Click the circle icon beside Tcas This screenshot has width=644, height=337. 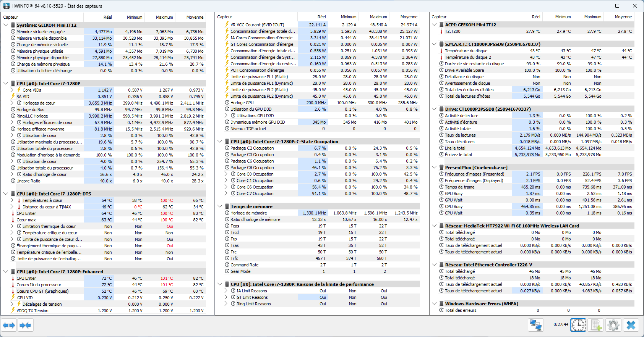tap(227, 226)
